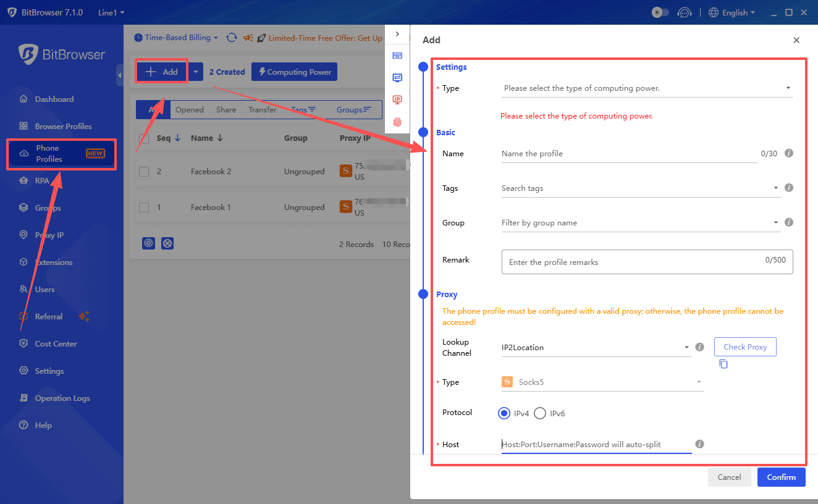This screenshot has width=818, height=504.
Task: Switch to the Opened tab
Action: [189, 109]
